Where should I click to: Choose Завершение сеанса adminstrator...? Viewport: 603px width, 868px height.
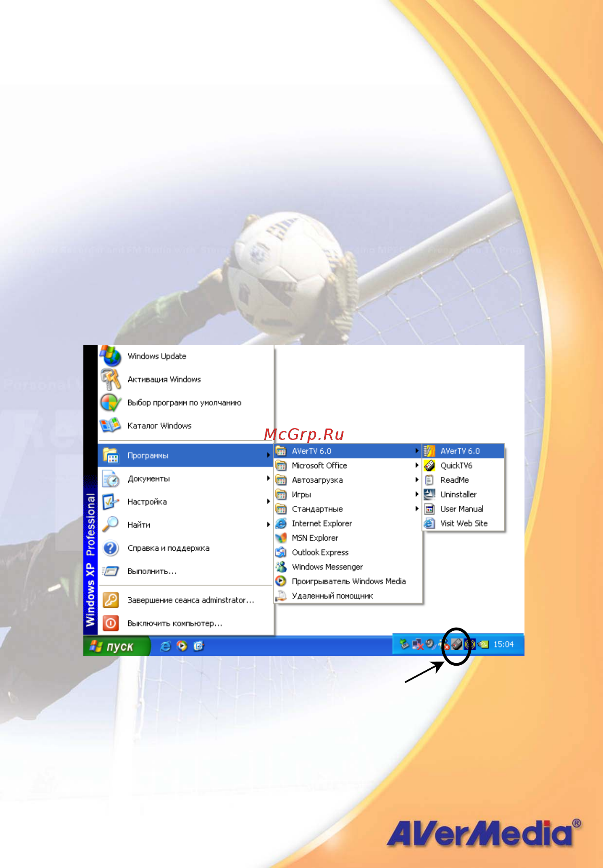[x=186, y=600]
